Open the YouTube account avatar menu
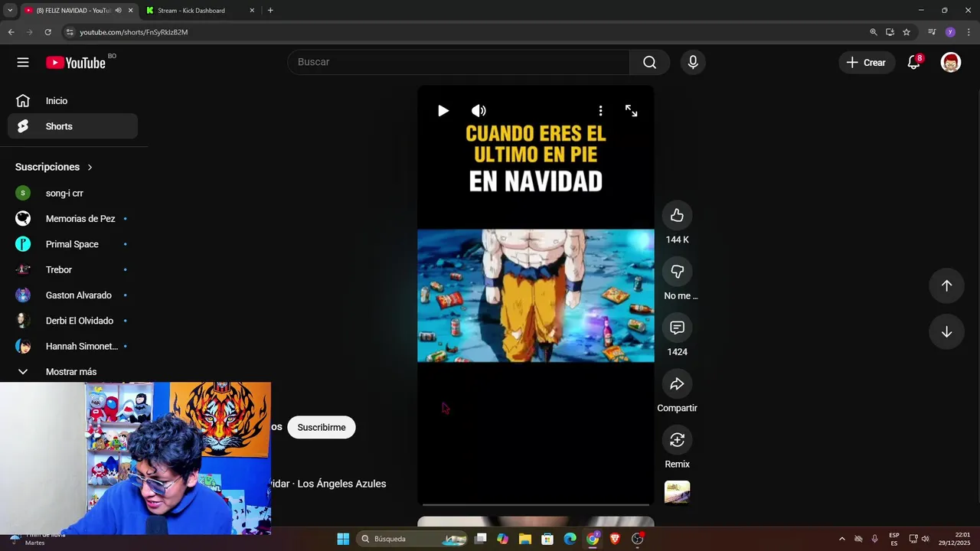 click(951, 63)
